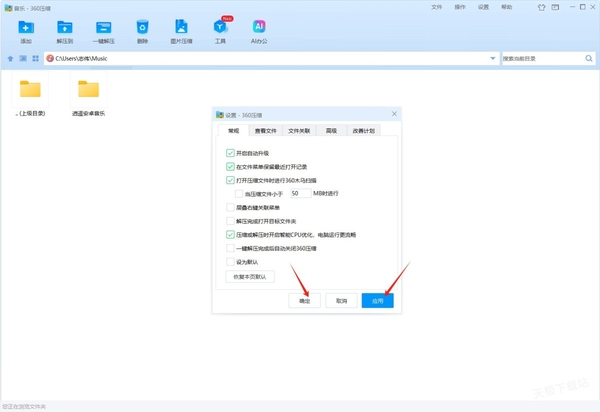Toggle smart CPU优化 checkbox
Screen dimensions: 600x412
(x=230, y=235)
